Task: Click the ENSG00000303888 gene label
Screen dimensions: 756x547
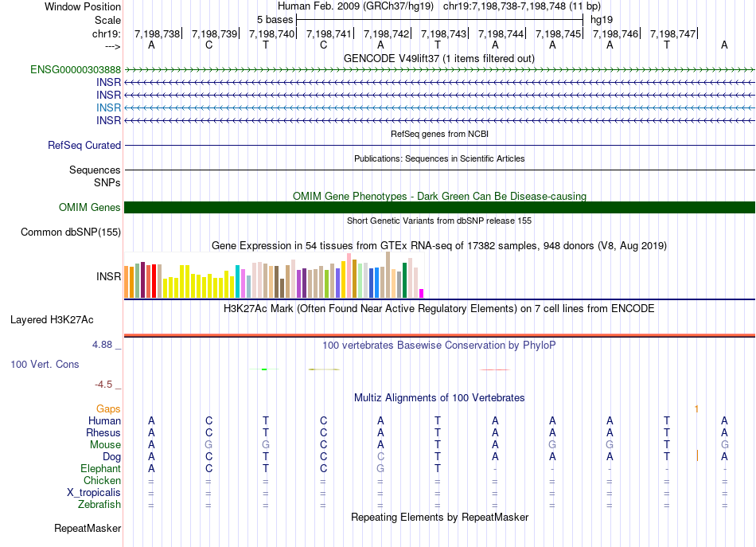Action: (x=76, y=70)
